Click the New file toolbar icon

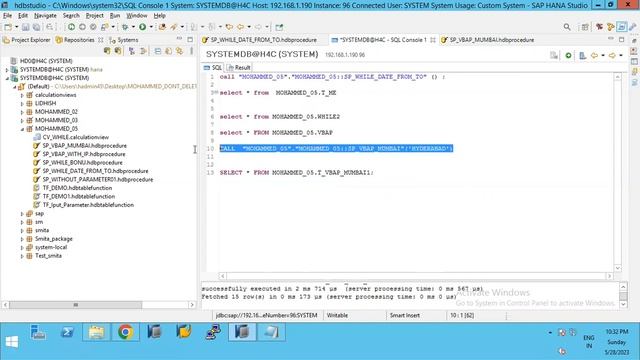tap(8, 27)
